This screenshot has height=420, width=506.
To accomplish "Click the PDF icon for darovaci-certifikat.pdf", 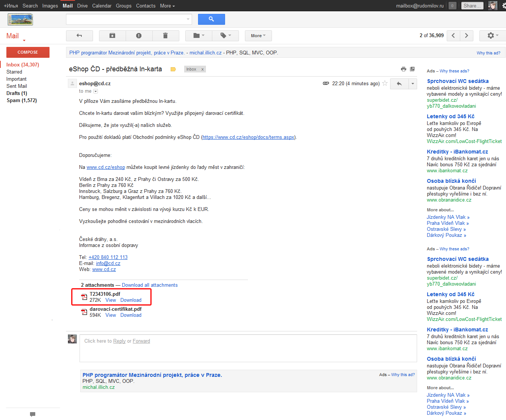I will click(84, 312).
